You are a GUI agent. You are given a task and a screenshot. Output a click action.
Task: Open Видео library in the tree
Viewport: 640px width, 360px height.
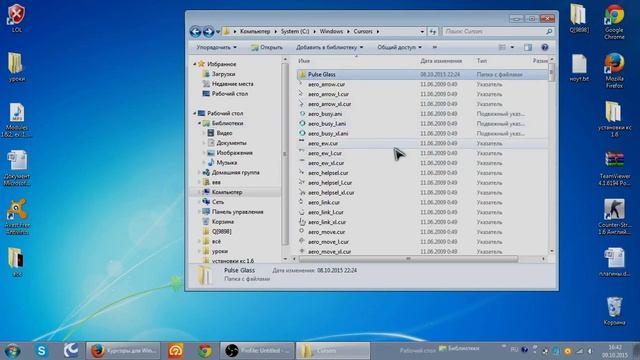[x=224, y=133]
